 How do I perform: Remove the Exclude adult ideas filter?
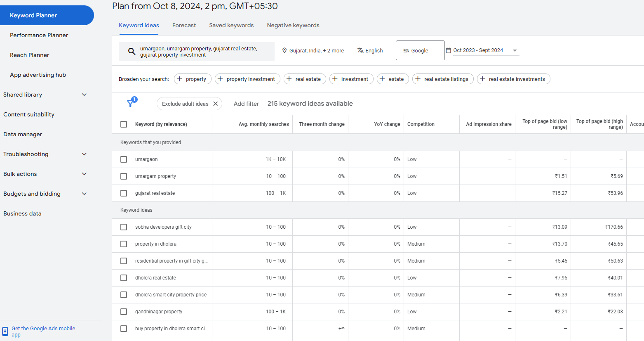coord(216,104)
